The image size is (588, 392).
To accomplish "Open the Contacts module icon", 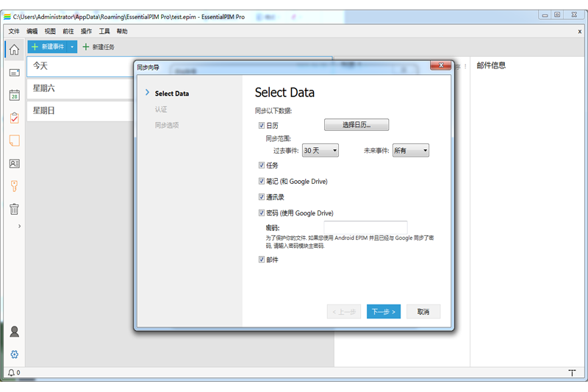I will [x=14, y=163].
